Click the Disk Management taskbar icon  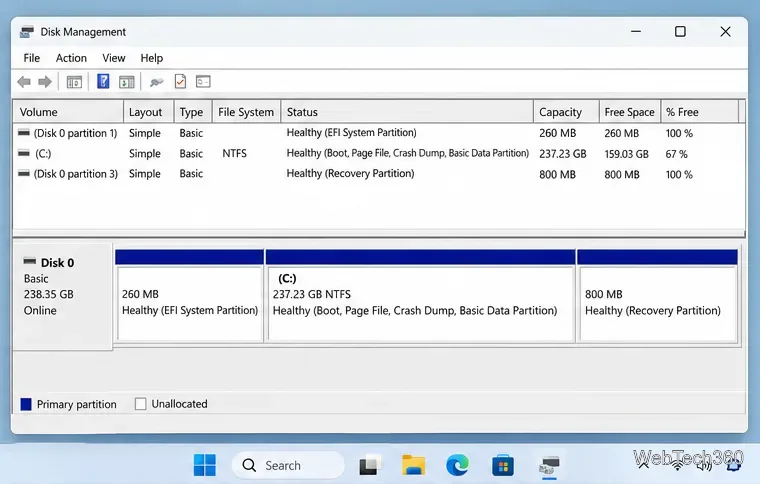(549, 466)
